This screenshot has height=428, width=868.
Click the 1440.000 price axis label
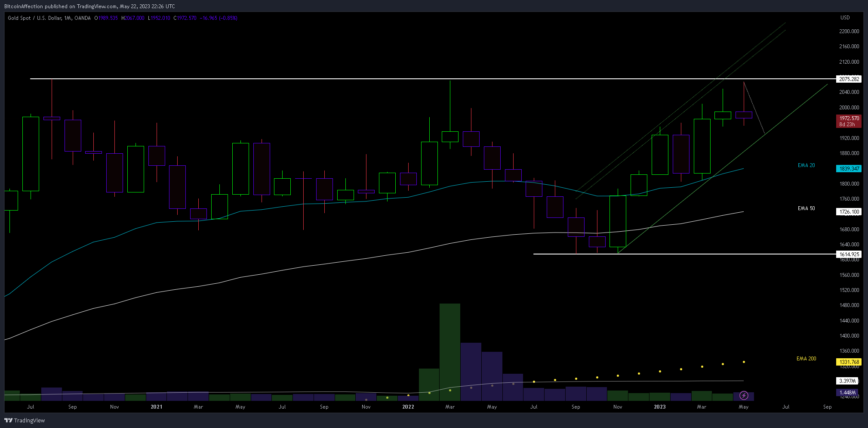pyautogui.click(x=849, y=321)
